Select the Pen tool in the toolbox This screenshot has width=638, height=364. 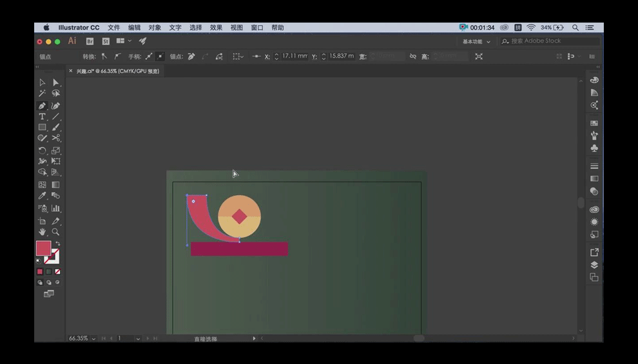pos(42,106)
